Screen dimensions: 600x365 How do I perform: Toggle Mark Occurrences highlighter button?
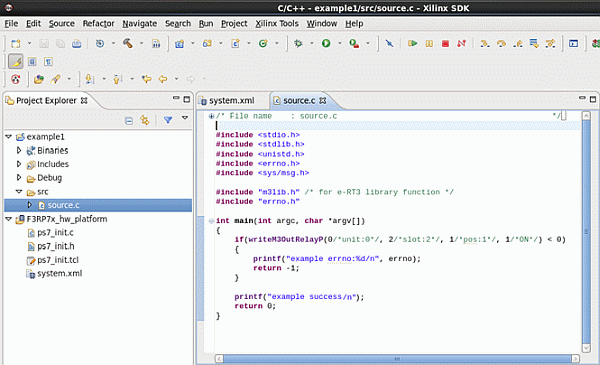click(16, 62)
